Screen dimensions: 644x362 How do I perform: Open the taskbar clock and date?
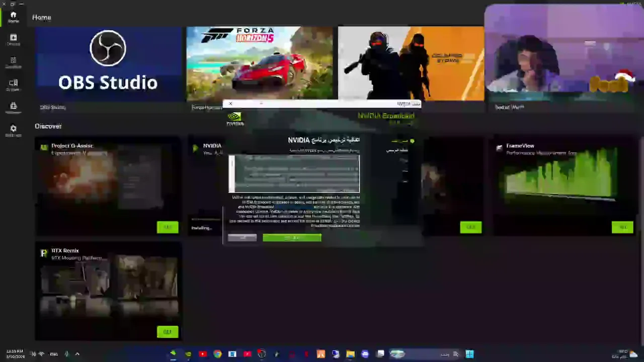tap(15, 354)
